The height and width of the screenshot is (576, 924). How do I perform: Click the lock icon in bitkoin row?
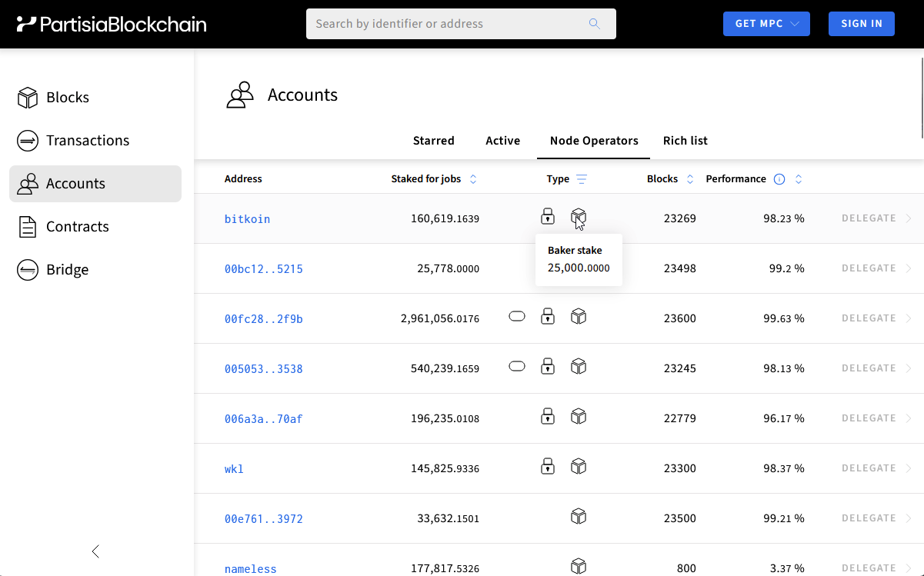(547, 216)
